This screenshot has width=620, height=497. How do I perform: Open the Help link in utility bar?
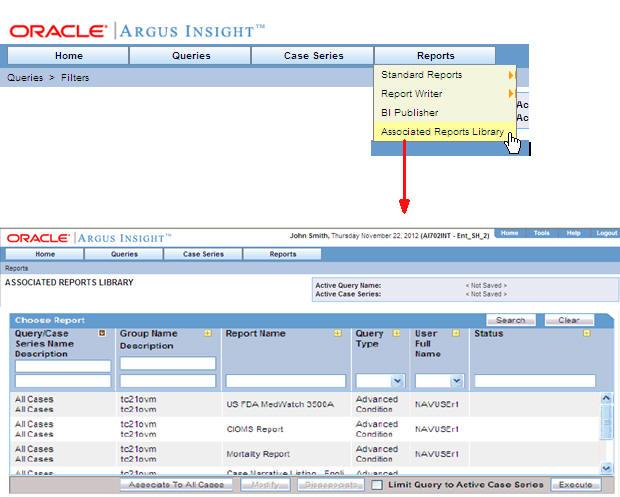coord(573,233)
